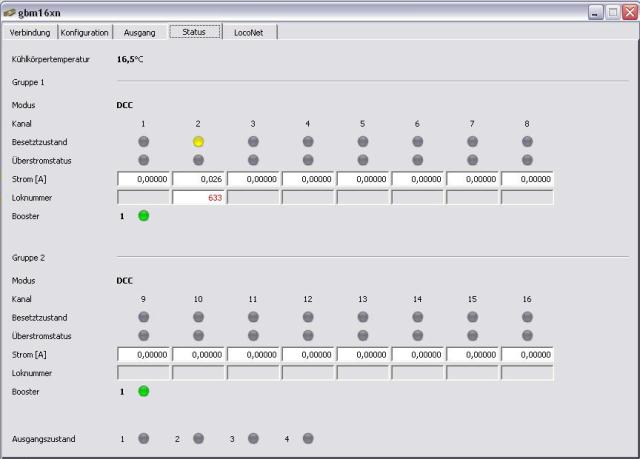Click Besetztzustand indicator for channel 8
The image size is (640, 459).
(x=527, y=142)
